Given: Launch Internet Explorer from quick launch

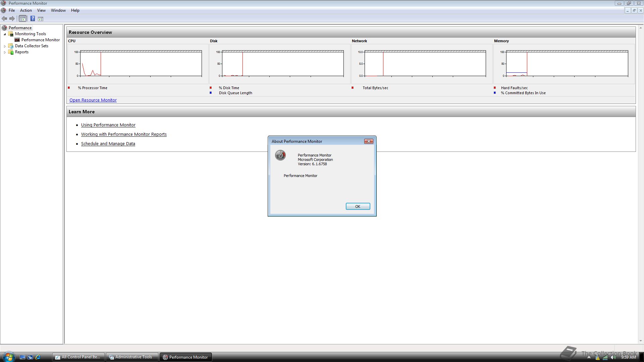Looking at the screenshot, I should pos(38,357).
